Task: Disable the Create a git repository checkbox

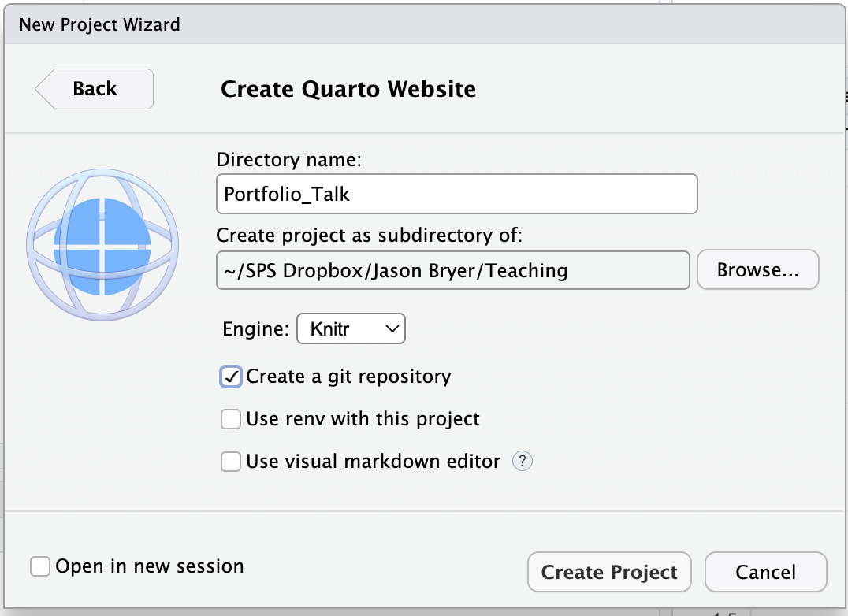Action: tap(231, 377)
